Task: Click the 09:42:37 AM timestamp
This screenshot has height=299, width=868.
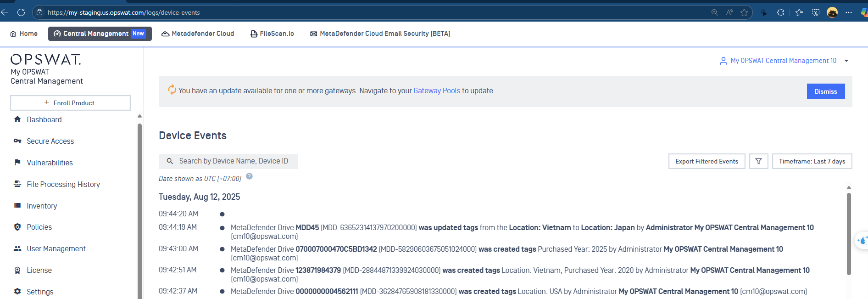Action: pos(178,291)
